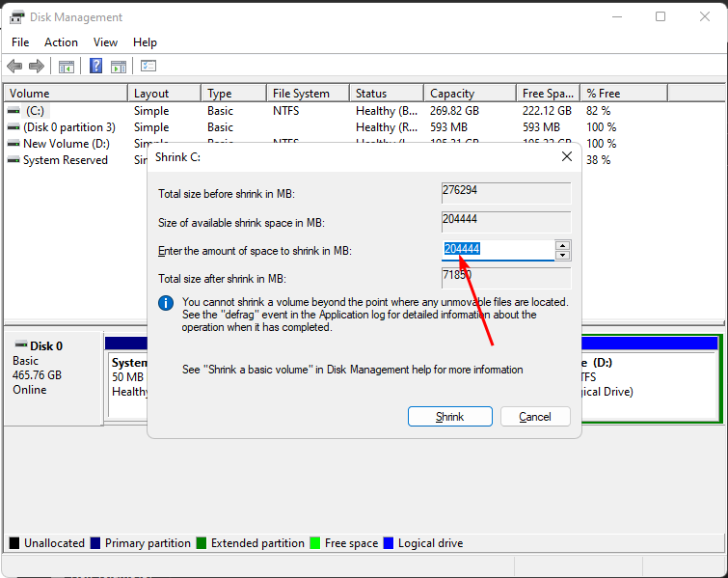Click the 593 MB capacity cell
The height and width of the screenshot is (578, 728).
[449, 127]
